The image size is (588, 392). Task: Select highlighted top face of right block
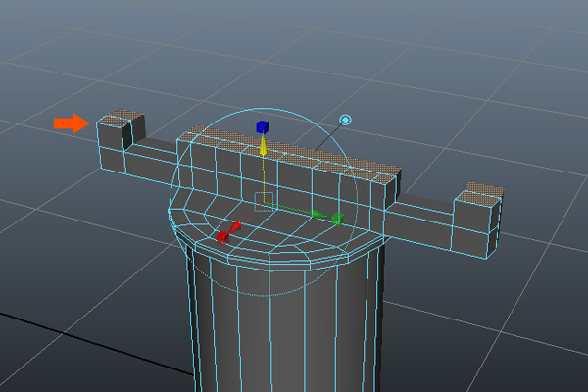click(482, 188)
